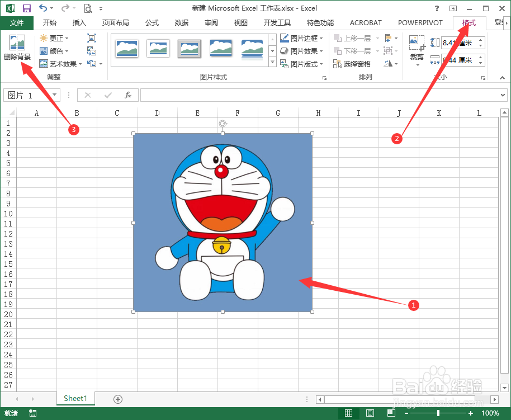
Task: Open the Align objects menu
Action: tap(391, 38)
